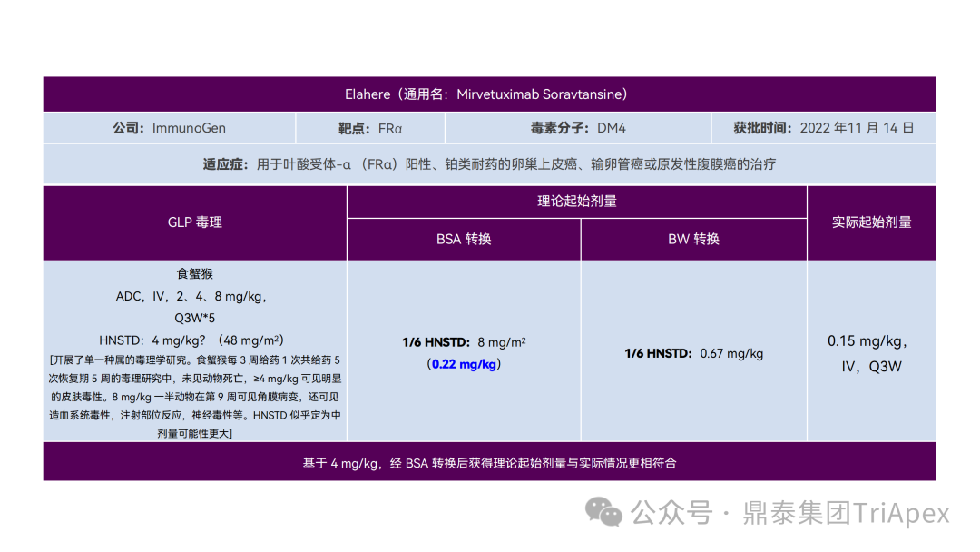Click the 适应症 indication row
This screenshot has width=980, height=552.
[x=488, y=163]
